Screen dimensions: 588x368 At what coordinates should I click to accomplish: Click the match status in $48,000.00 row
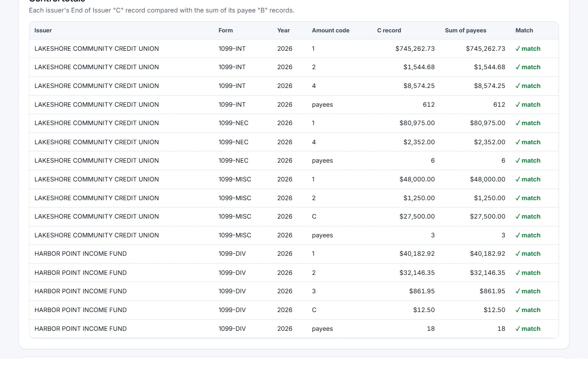coord(528,179)
